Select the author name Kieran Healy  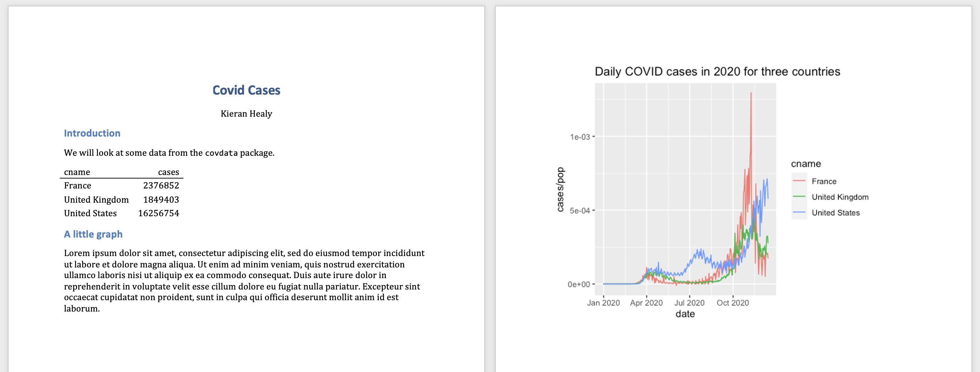click(x=246, y=114)
